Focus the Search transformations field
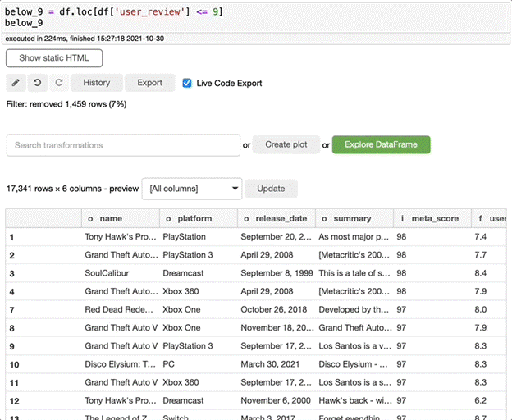 click(x=123, y=145)
